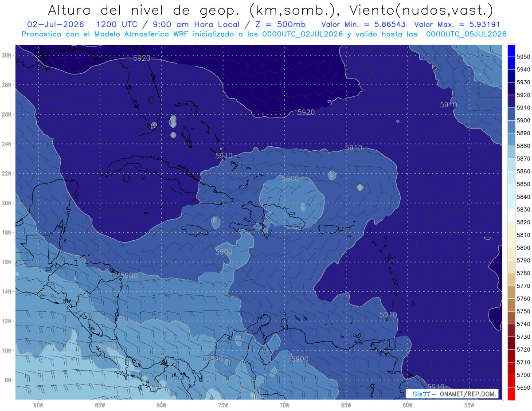532x411 pixels.
Task: Click the colorbar value '5950'
Action: click(x=524, y=57)
